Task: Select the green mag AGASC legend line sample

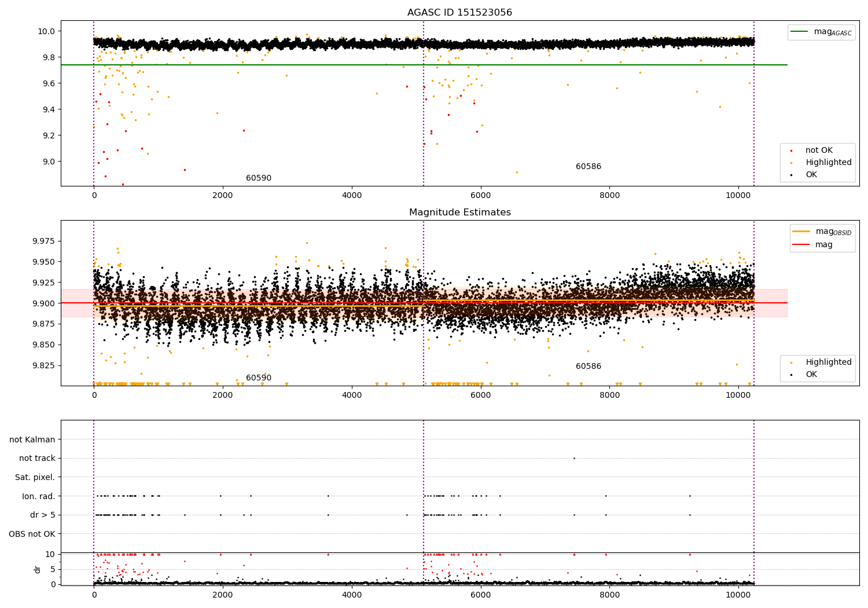Action: (x=800, y=32)
